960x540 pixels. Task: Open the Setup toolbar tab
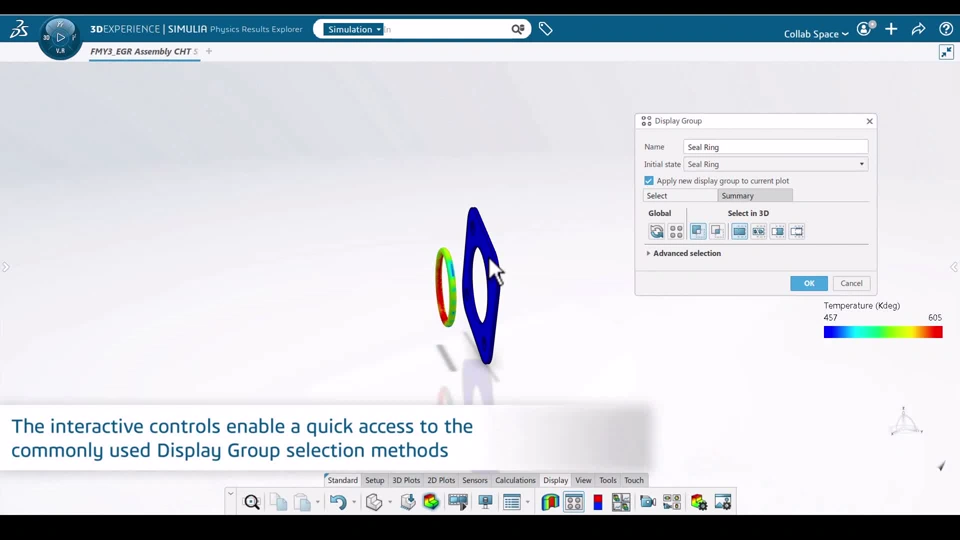pyautogui.click(x=375, y=480)
